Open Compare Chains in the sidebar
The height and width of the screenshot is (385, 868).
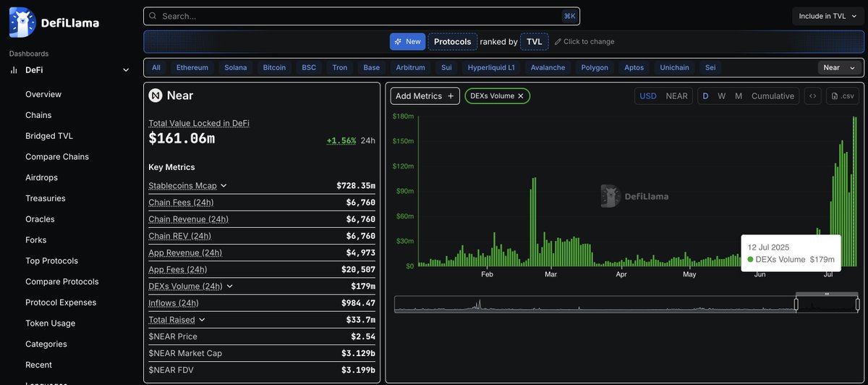point(57,157)
